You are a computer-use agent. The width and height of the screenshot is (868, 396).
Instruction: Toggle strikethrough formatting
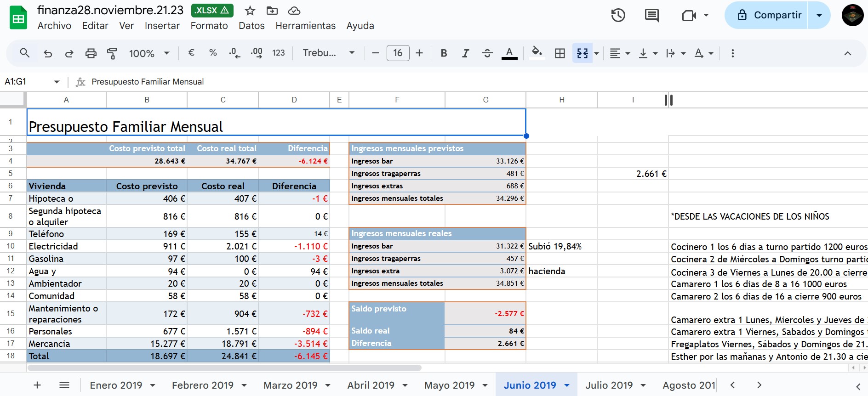[x=487, y=53]
